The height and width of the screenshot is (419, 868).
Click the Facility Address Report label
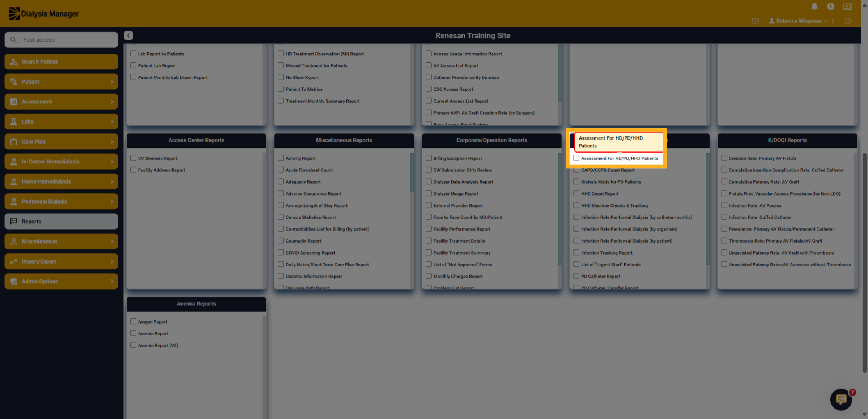click(x=161, y=170)
